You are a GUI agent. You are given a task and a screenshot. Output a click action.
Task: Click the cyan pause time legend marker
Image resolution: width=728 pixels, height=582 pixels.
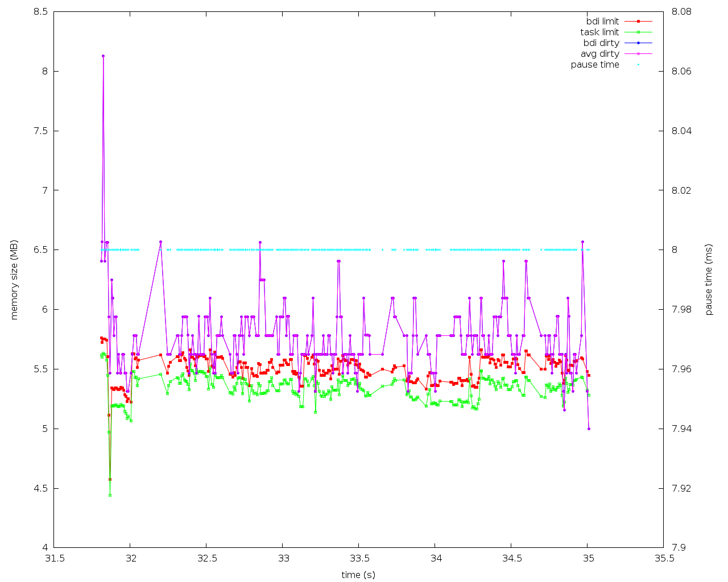pyautogui.click(x=638, y=65)
